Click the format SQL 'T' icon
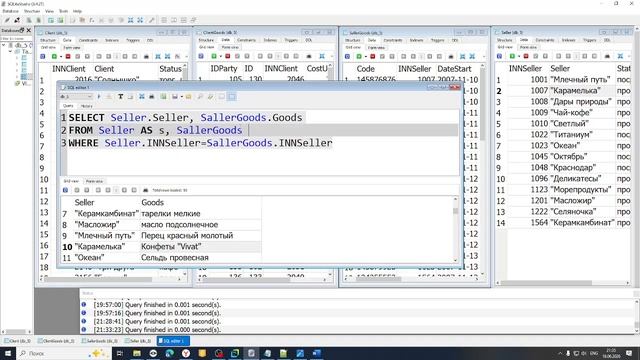The image size is (640, 360). coord(120,97)
